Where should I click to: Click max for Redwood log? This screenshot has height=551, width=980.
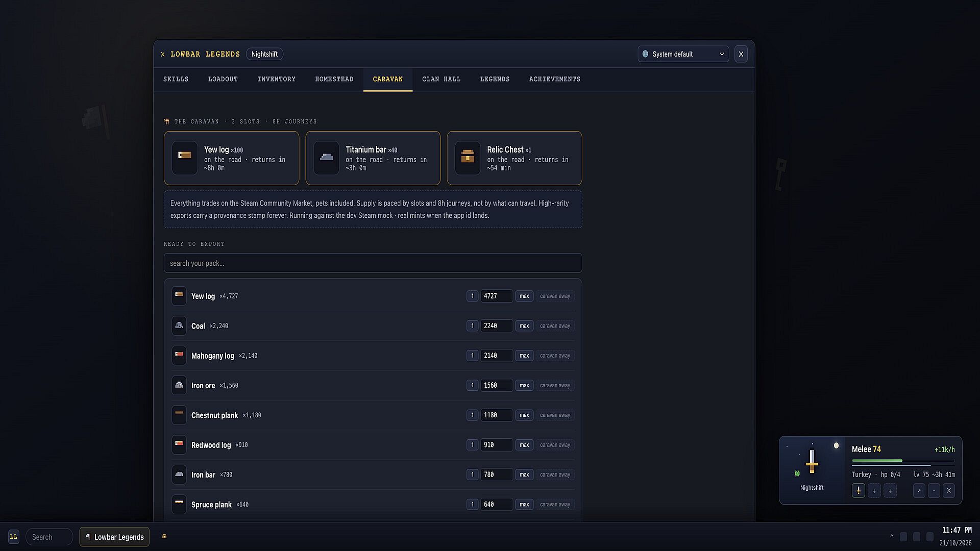pos(524,445)
